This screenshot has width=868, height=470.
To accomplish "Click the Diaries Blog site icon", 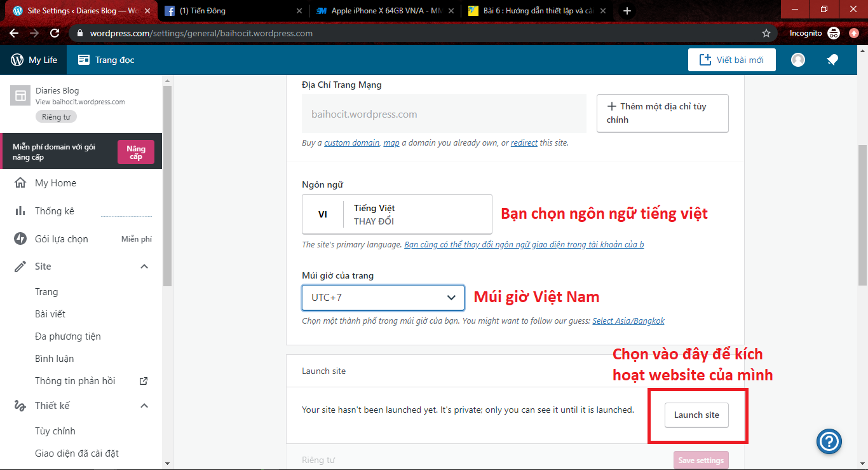I will (20, 96).
